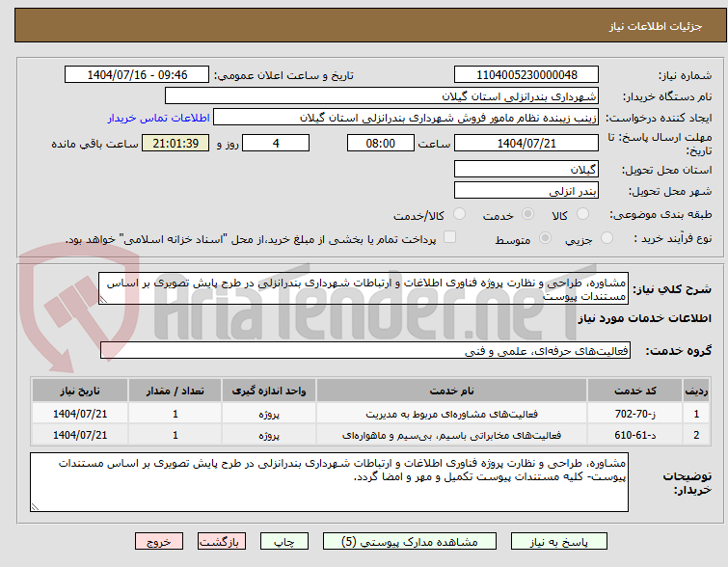Click the شرح کلی نیاز description box
Viewport: 728px width, 567px height.
point(364,288)
